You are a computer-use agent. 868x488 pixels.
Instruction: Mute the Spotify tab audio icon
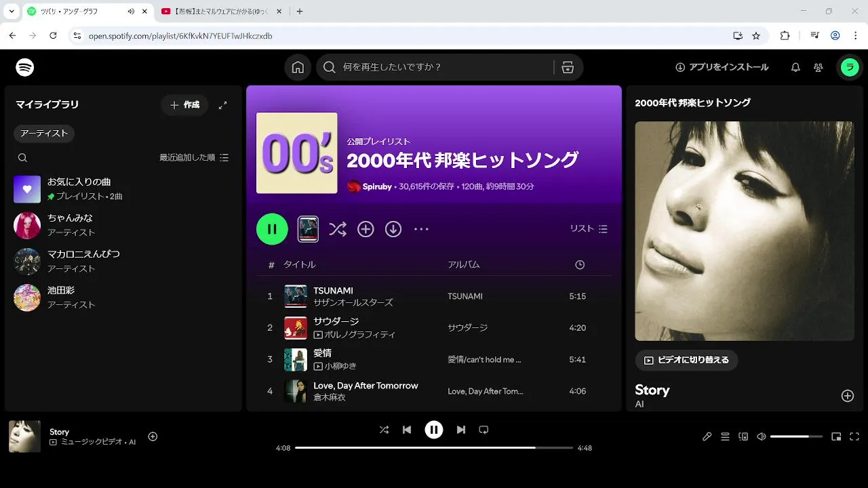click(x=131, y=12)
